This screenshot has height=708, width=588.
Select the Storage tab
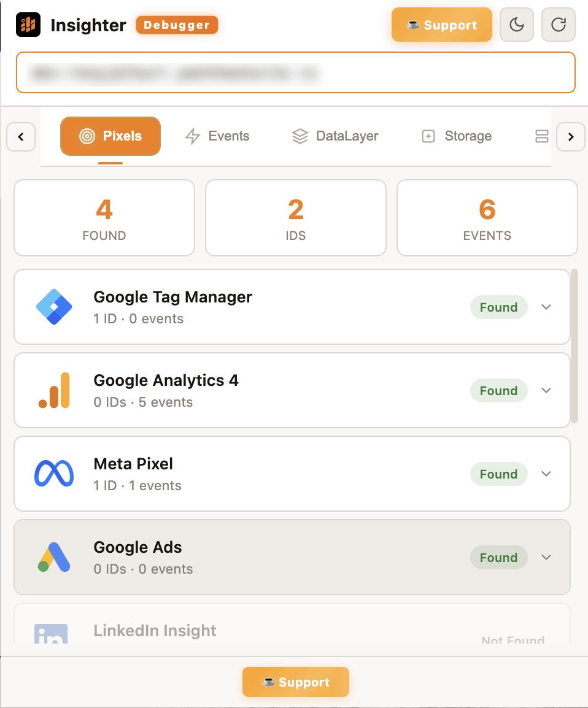pyautogui.click(x=457, y=136)
